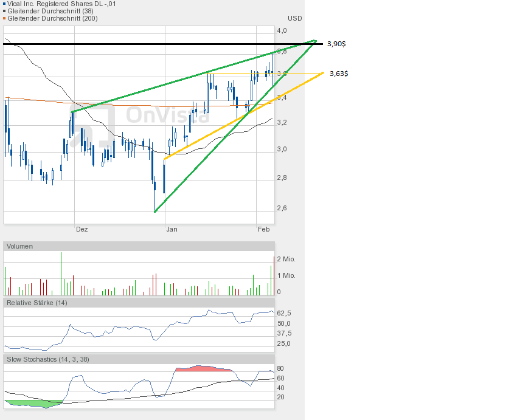Click the 3,63$ price annotation
The width and height of the screenshot is (517, 420).
(x=339, y=74)
